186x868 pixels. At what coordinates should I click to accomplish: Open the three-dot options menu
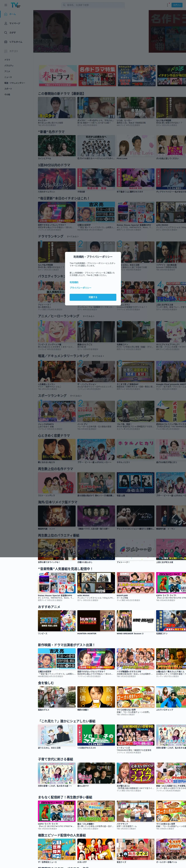(167, 5)
